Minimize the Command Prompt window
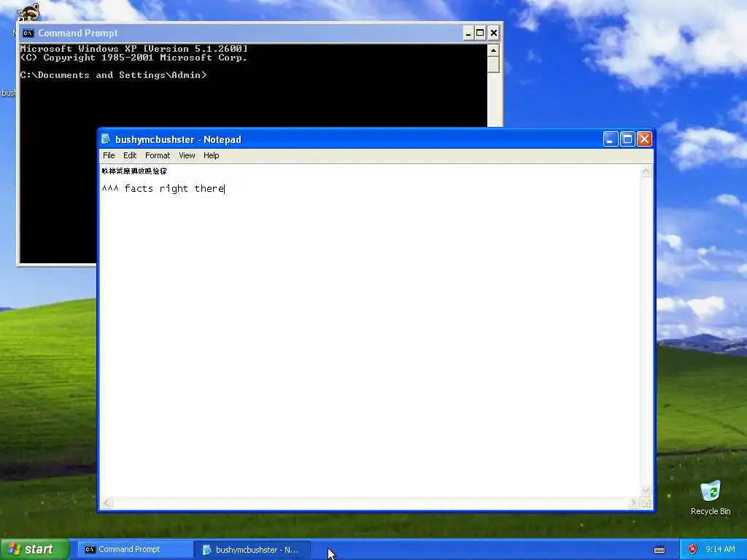The width and height of the screenshot is (747, 560). [x=468, y=33]
